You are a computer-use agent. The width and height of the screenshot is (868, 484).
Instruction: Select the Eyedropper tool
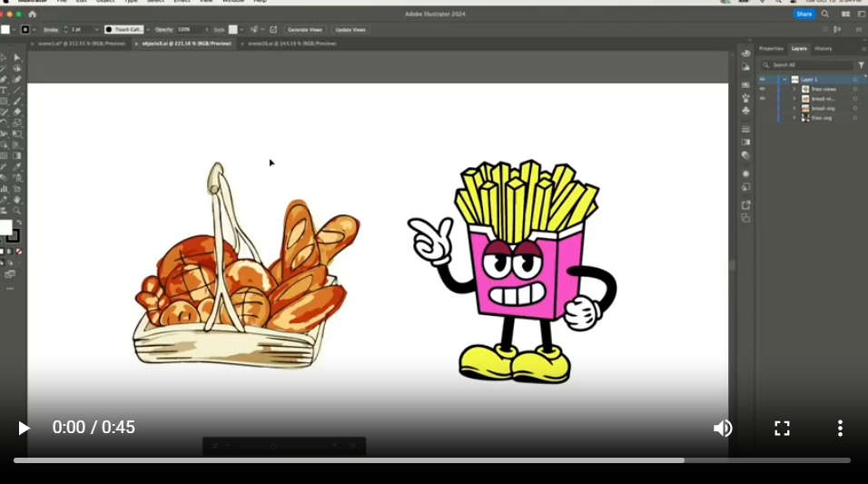[x=17, y=167]
